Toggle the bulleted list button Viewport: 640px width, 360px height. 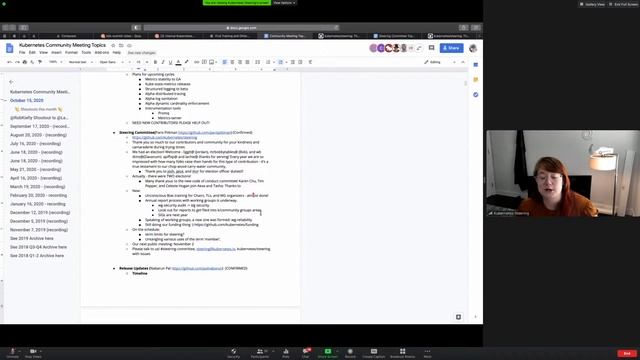click(280, 62)
